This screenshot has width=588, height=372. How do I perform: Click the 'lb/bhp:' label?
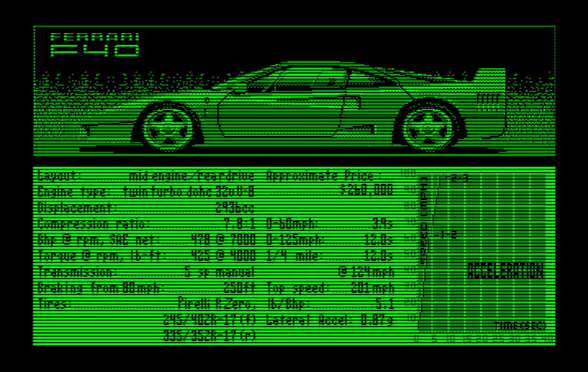click(288, 304)
